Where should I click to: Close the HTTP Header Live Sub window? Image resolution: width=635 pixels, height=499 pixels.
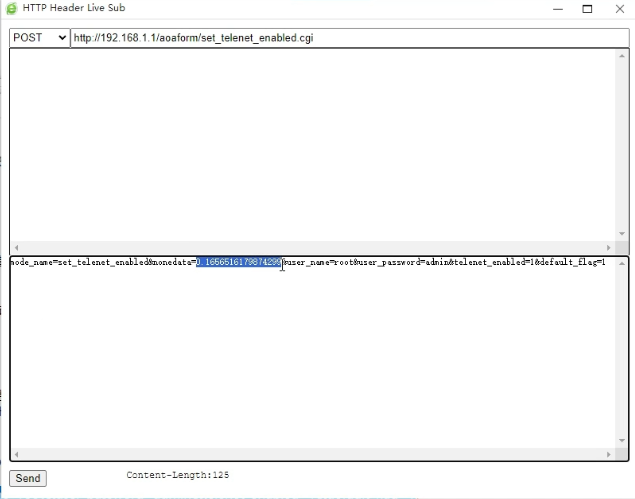620,9
